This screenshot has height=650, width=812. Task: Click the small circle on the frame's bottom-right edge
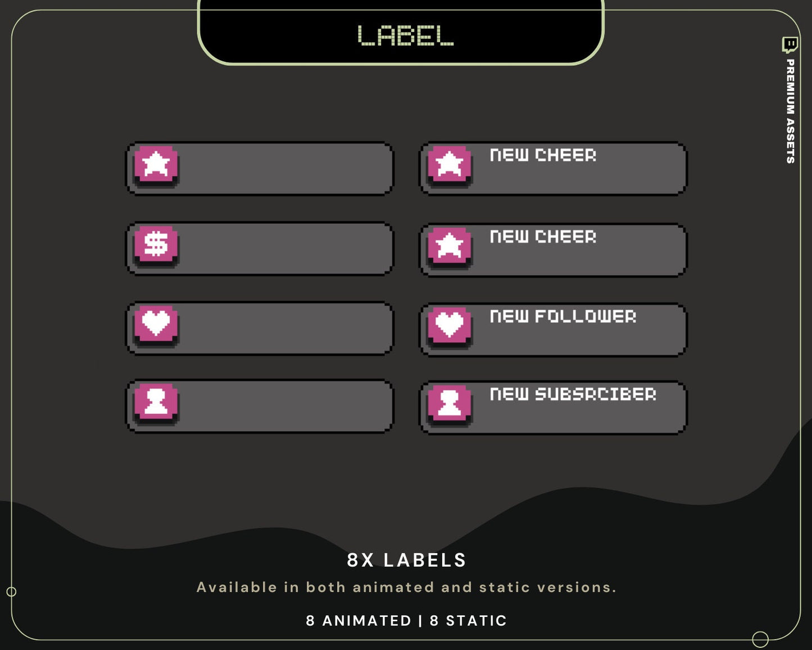(760, 639)
